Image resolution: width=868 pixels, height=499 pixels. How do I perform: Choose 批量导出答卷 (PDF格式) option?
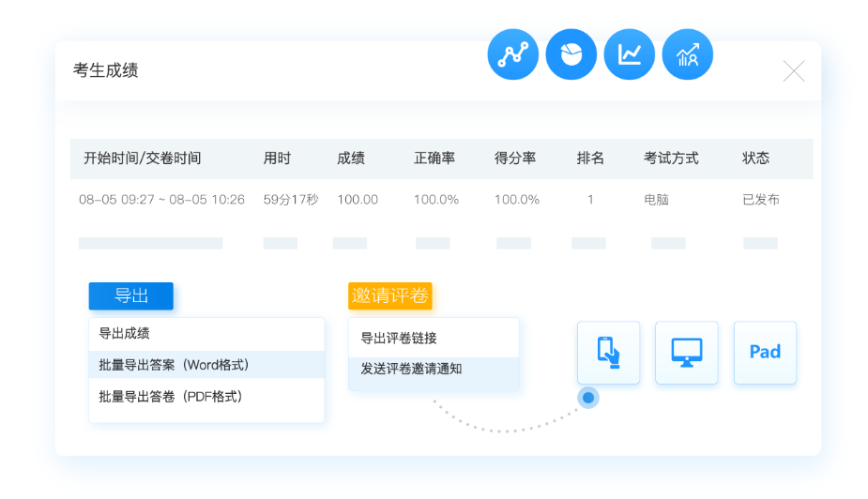click(x=171, y=397)
